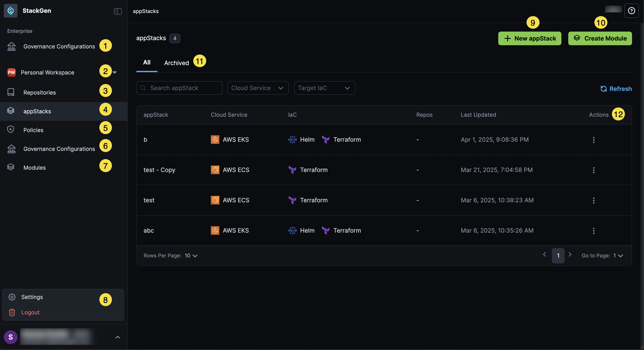The image size is (644, 350).
Task: Click Helm icon in row b
Action: tap(292, 140)
